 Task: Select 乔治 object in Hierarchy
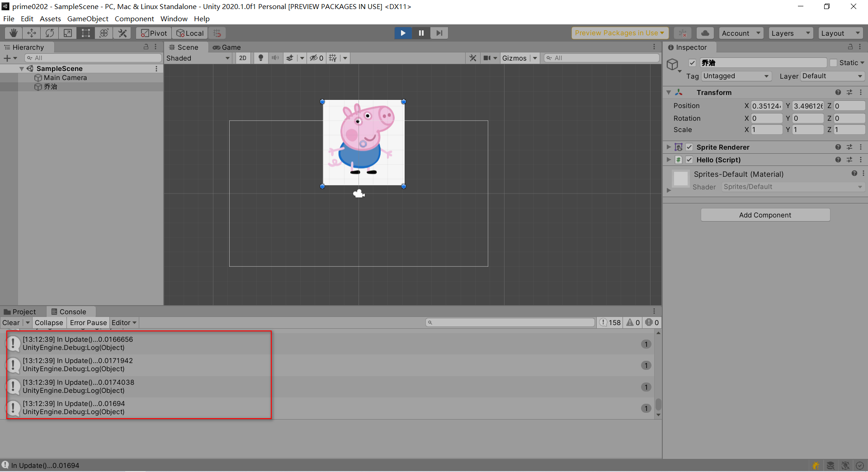tap(51, 86)
